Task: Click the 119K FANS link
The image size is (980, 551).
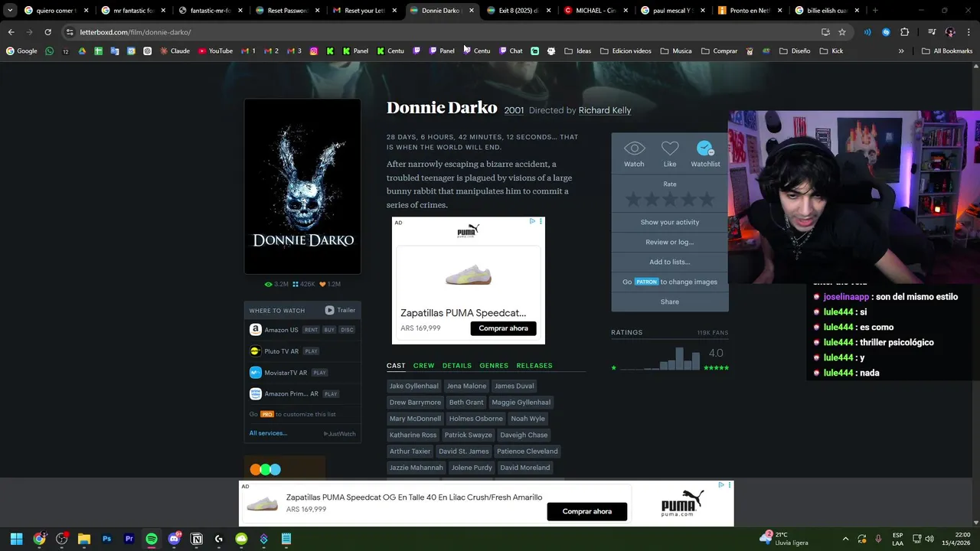Action: click(x=713, y=333)
